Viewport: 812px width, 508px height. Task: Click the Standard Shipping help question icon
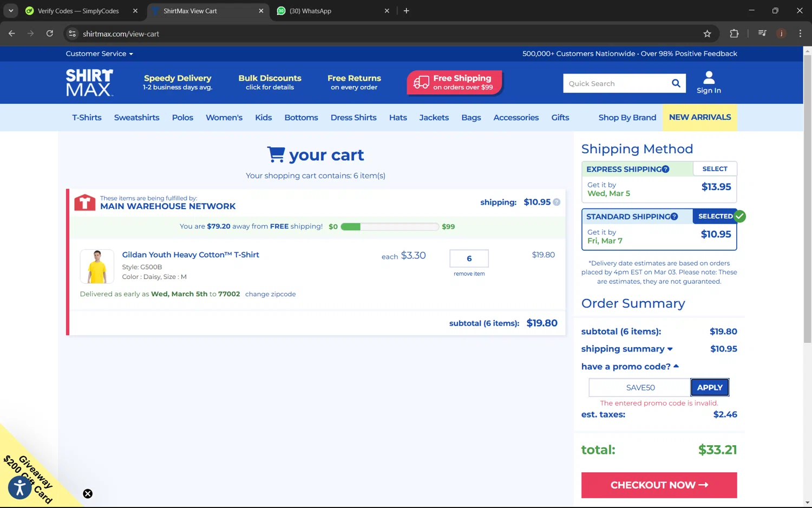coord(674,217)
